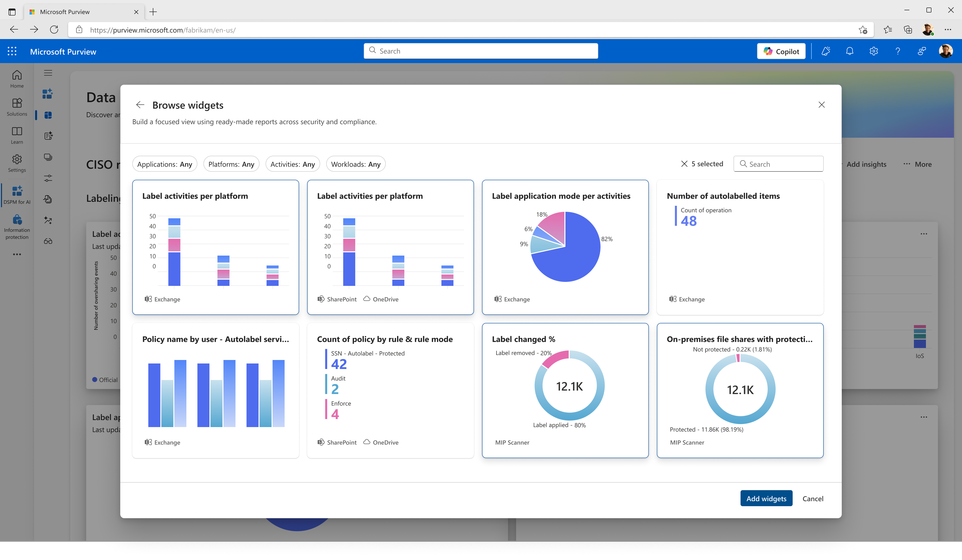Go to Home in left navigation
Viewport: 962px width, 560px height.
coord(17,79)
